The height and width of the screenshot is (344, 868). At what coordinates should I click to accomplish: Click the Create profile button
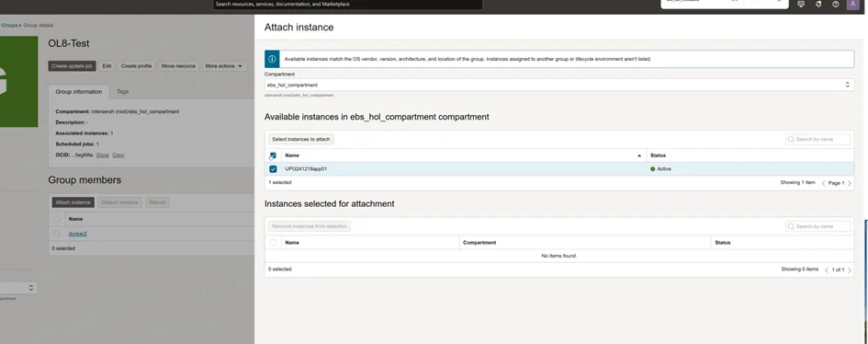[136, 66]
